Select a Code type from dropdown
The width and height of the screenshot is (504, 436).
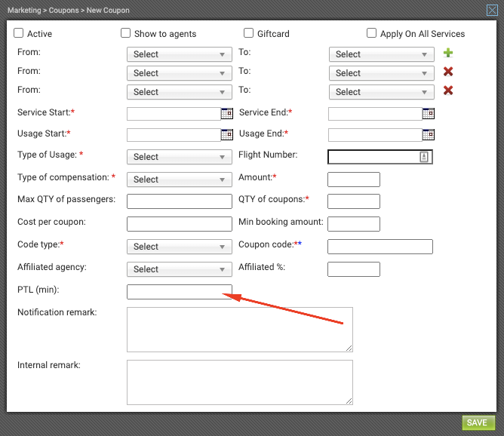click(x=180, y=247)
